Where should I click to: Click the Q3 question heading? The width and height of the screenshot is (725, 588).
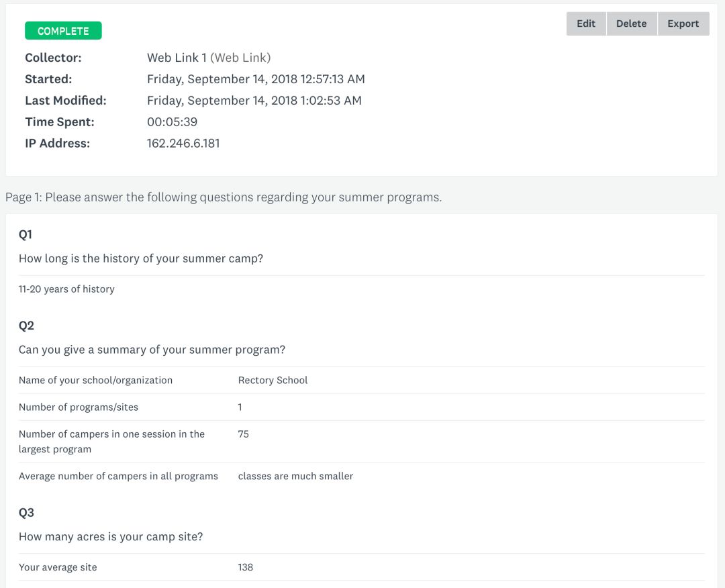26,513
